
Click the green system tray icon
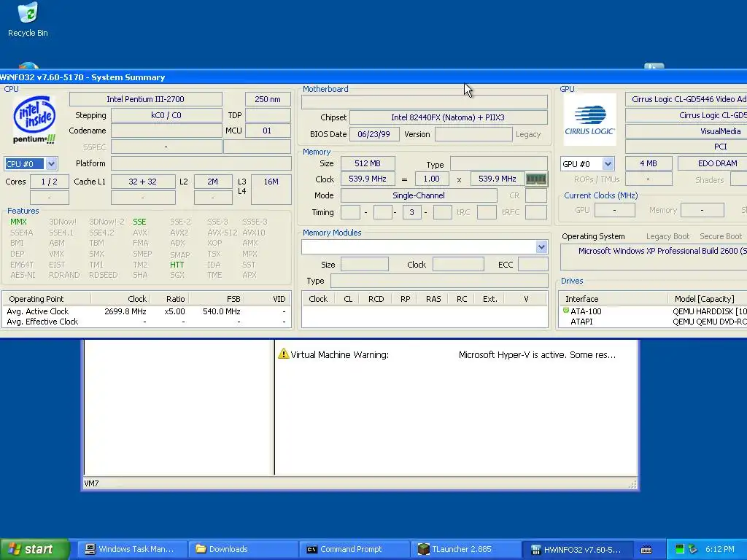(680, 549)
